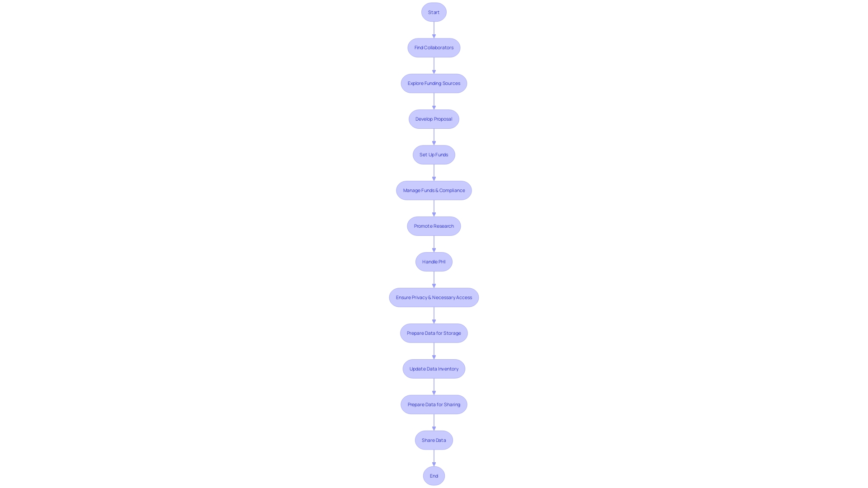Select the Update Data Inventory step
The height and width of the screenshot is (488, 868).
coord(434,369)
